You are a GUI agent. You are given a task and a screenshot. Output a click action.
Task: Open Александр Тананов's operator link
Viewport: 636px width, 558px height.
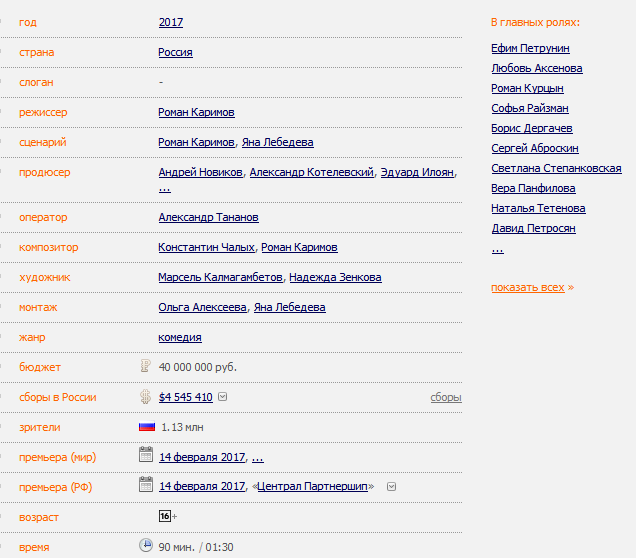click(208, 217)
